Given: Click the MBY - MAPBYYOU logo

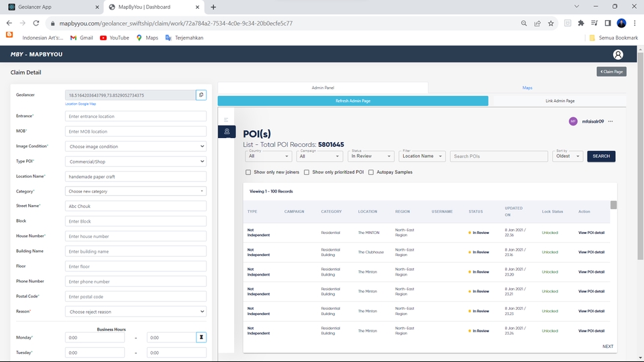Looking at the screenshot, I should click(x=36, y=54).
